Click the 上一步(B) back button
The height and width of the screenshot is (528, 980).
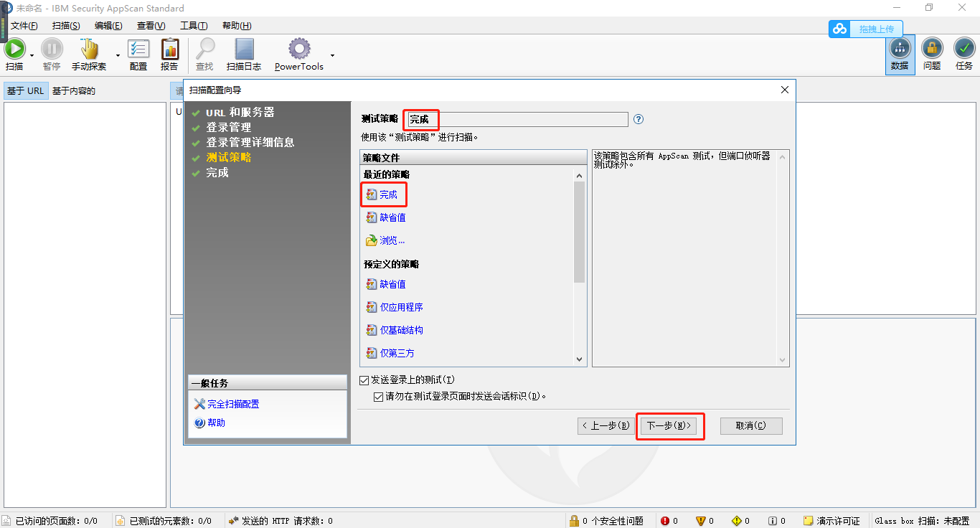[607, 425]
